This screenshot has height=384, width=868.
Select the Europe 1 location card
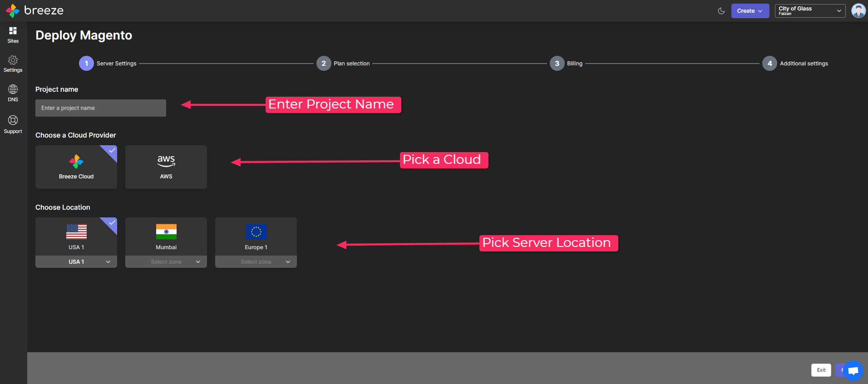(256, 236)
